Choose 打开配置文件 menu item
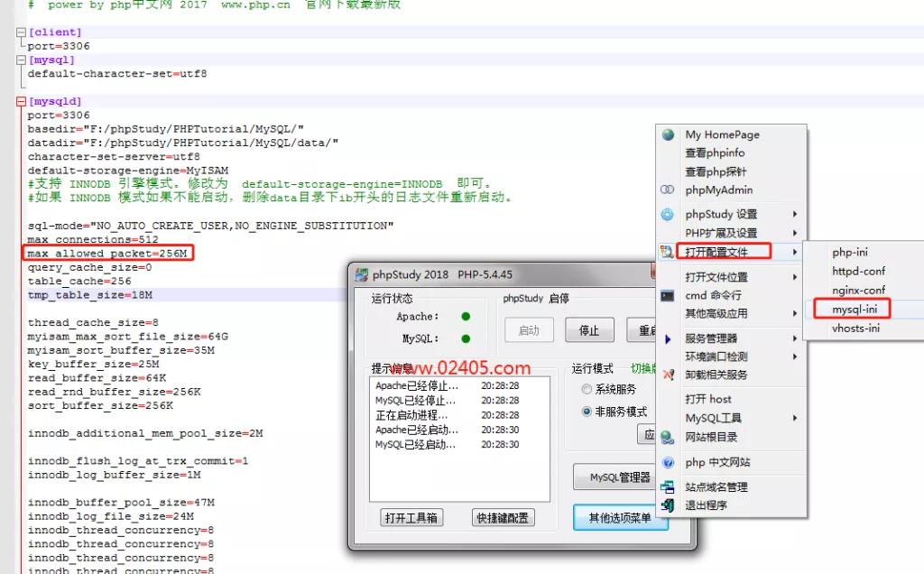The height and width of the screenshot is (574, 924). coord(716,252)
